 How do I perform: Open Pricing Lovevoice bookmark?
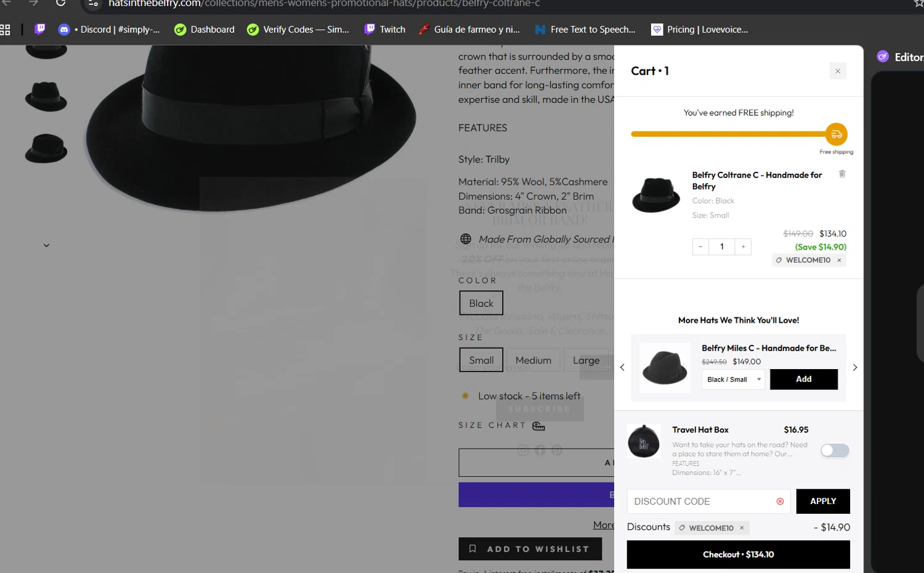tap(700, 29)
